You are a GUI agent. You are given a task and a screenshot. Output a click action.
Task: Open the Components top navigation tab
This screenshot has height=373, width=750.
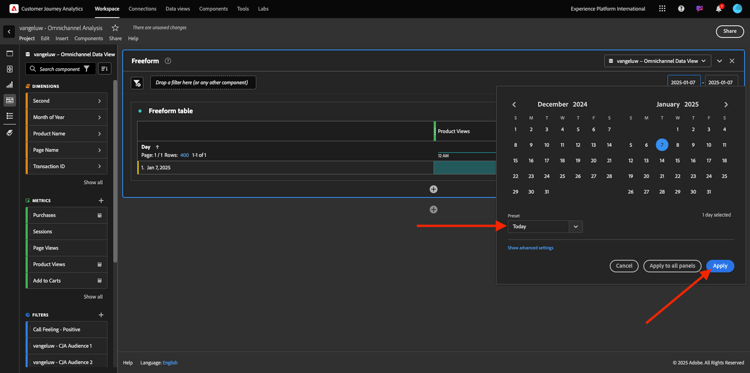(x=213, y=9)
